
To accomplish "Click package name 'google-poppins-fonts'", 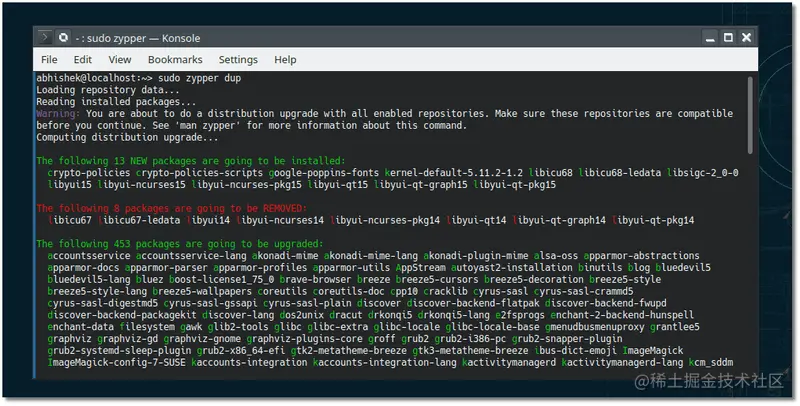I will point(324,173).
